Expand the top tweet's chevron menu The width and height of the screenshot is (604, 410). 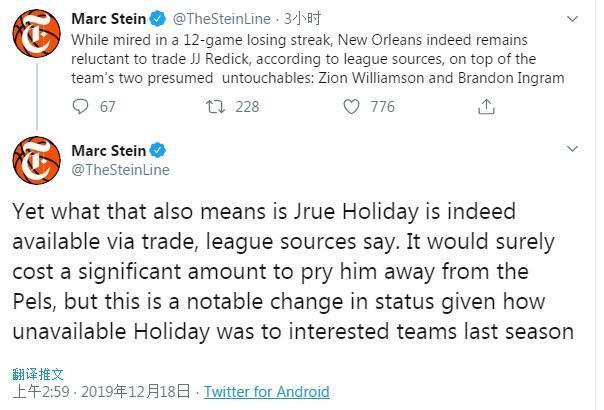[x=572, y=19]
